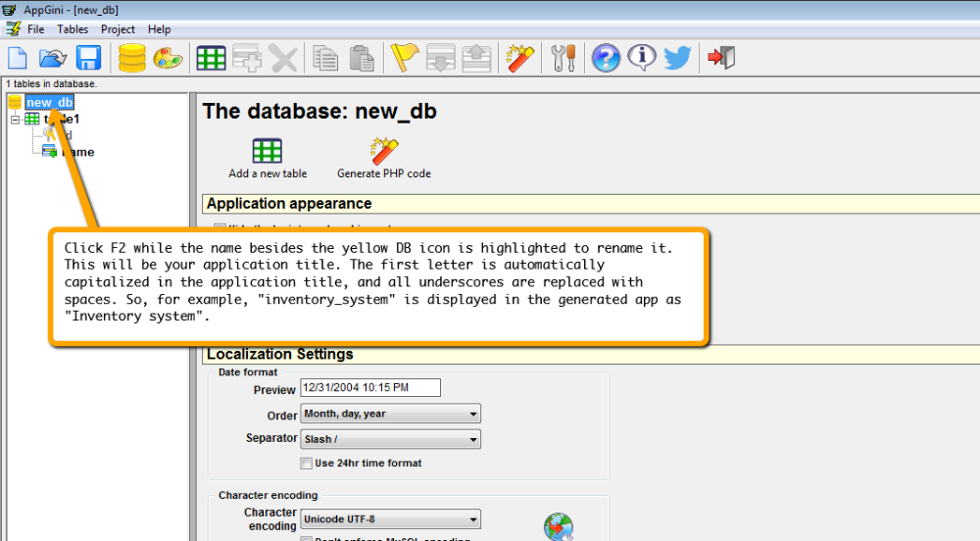Image resolution: width=980 pixels, height=541 pixels.
Task: Open help via blue question mark icon
Action: 606,58
